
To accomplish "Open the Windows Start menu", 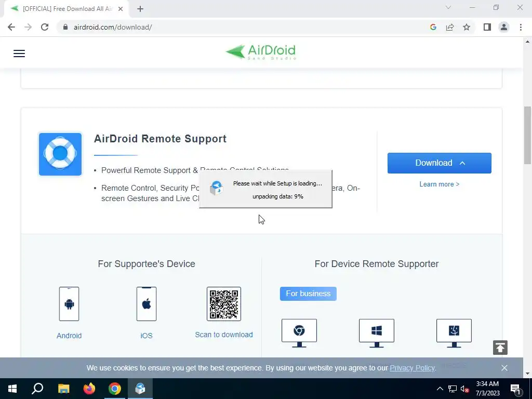I will [12, 389].
